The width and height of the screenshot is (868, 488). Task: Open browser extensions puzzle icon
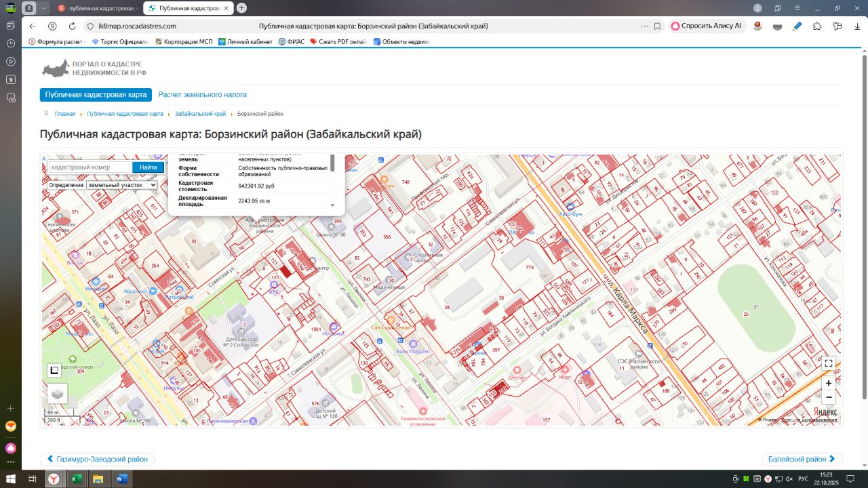(x=817, y=26)
